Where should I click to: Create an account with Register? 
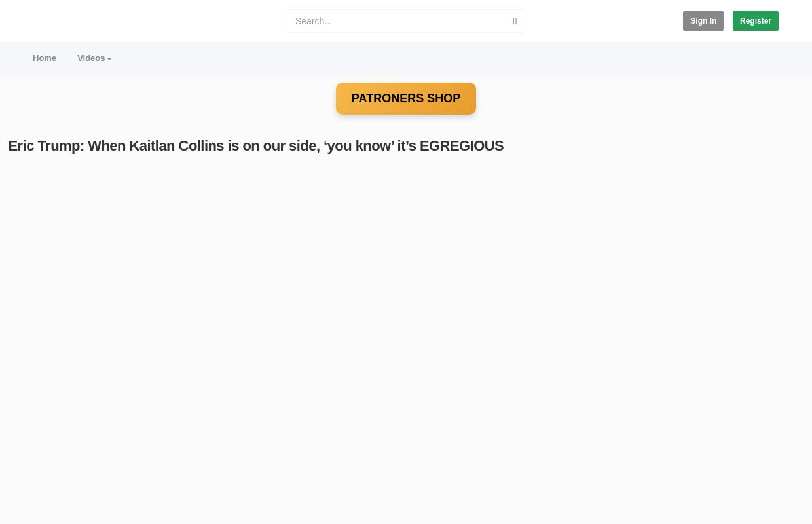point(755,21)
